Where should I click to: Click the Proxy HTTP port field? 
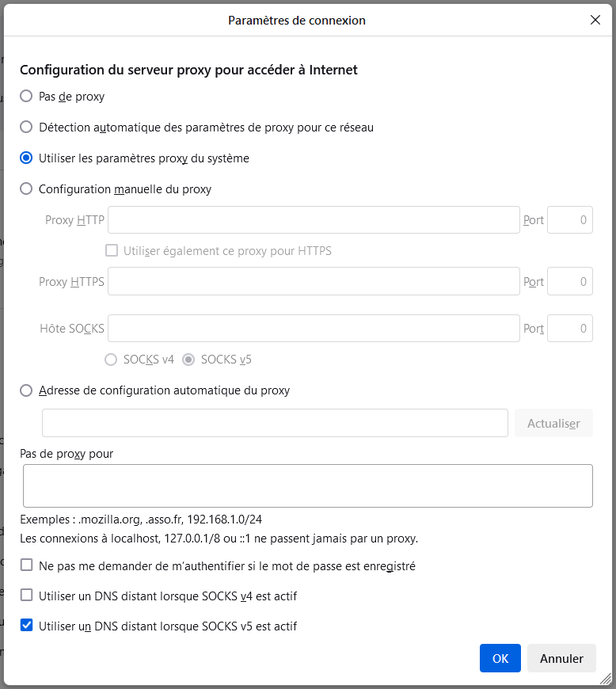pyautogui.click(x=570, y=219)
